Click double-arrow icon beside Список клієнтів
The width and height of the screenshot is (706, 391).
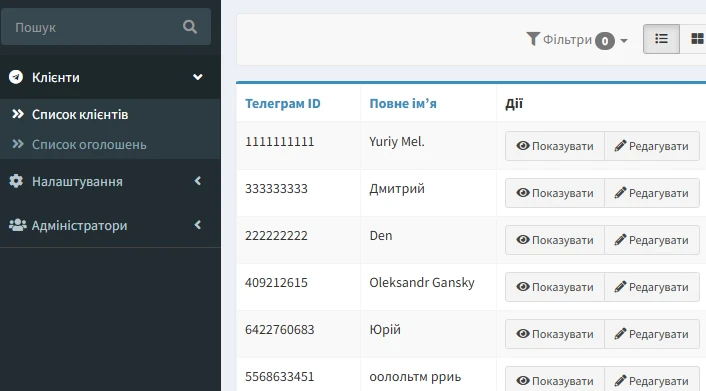click(x=18, y=114)
